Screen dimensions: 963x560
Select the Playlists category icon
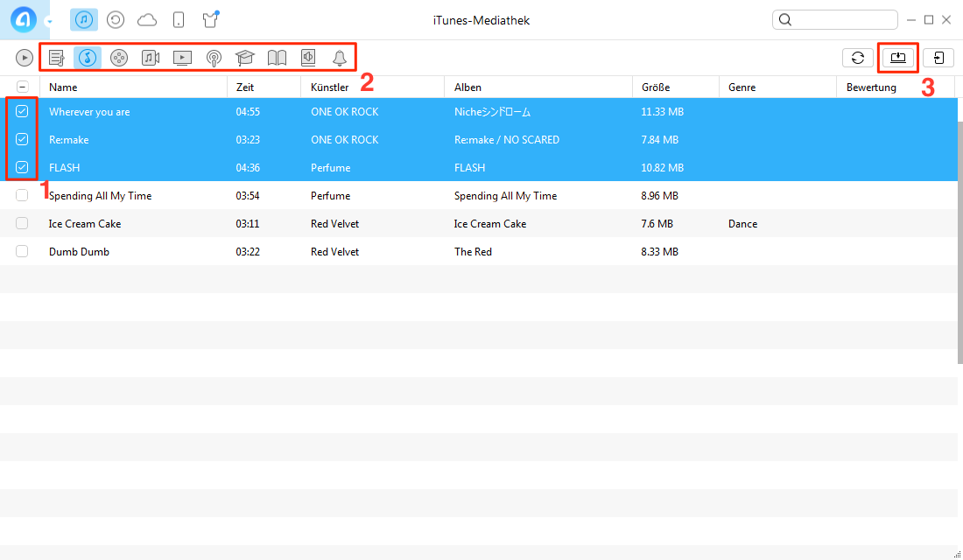point(57,58)
